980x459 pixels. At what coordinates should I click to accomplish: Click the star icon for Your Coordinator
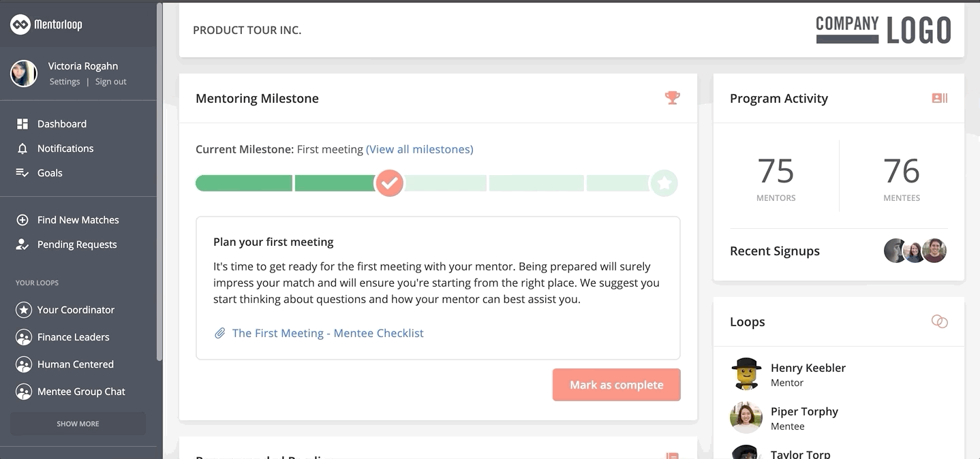pos(24,310)
